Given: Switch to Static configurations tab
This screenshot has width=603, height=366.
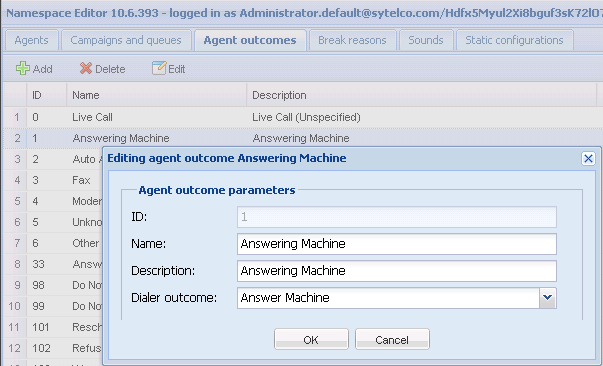Looking at the screenshot, I should (x=514, y=40).
